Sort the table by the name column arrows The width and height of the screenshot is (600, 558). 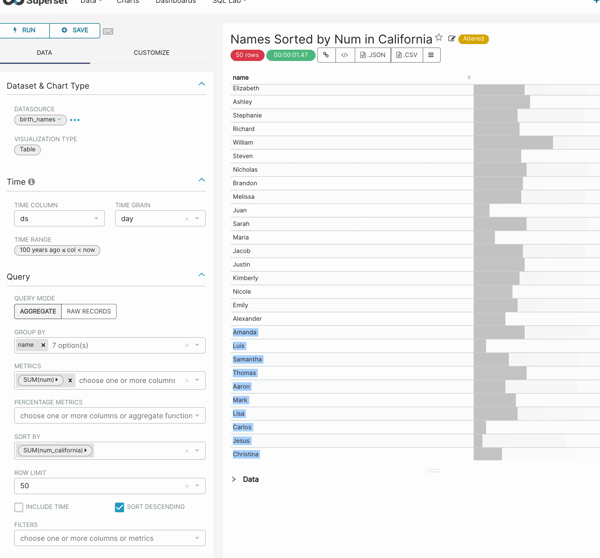469,77
